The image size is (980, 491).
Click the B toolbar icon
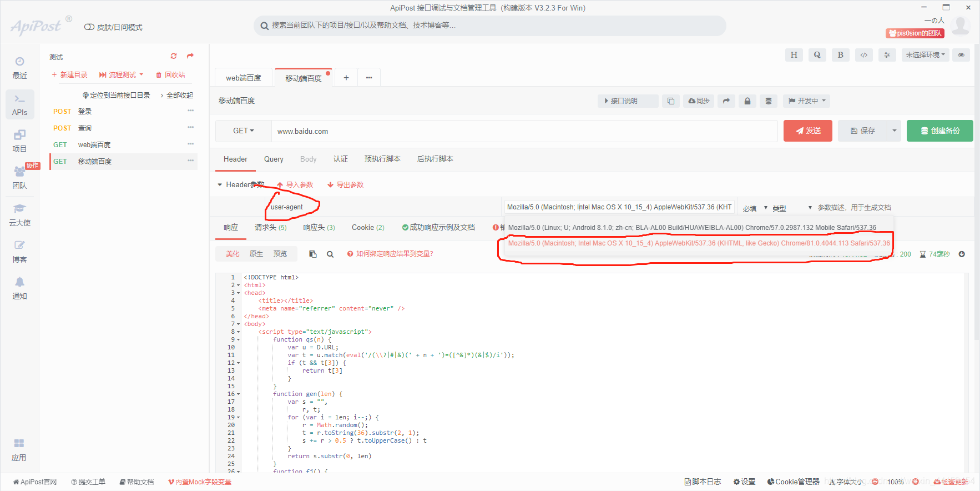click(841, 55)
